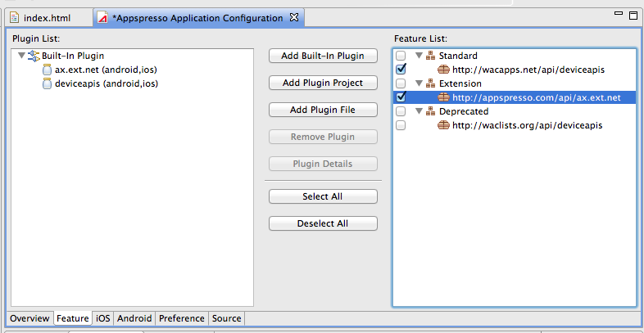The width and height of the screenshot is (644, 333).
Task: Click the Remove Plugin button
Action: (323, 137)
